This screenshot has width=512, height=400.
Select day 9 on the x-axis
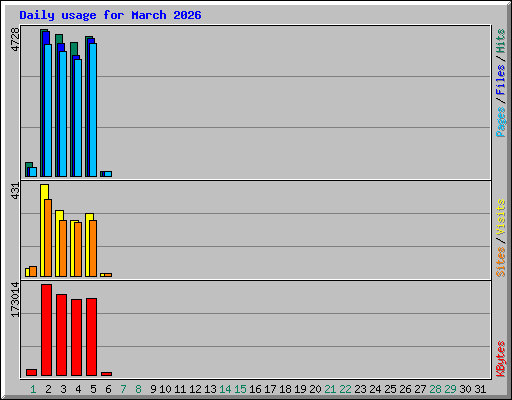153,389
